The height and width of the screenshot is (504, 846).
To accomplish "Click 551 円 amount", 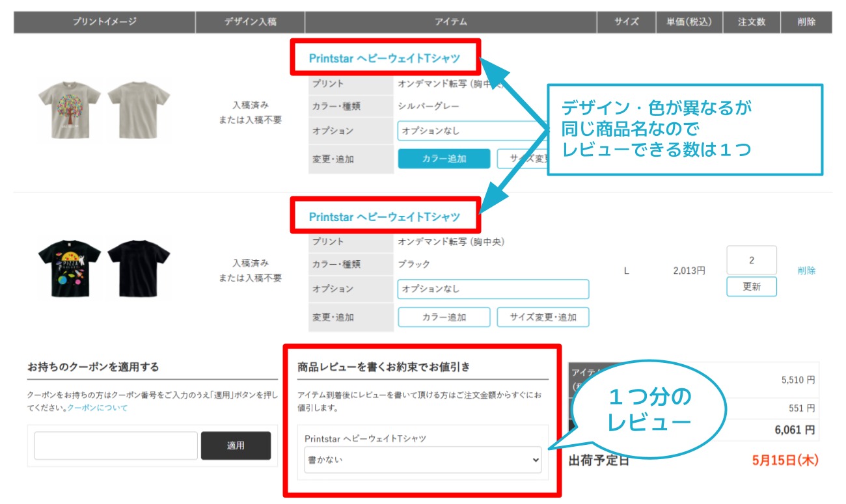I will click(x=802, y=408).
